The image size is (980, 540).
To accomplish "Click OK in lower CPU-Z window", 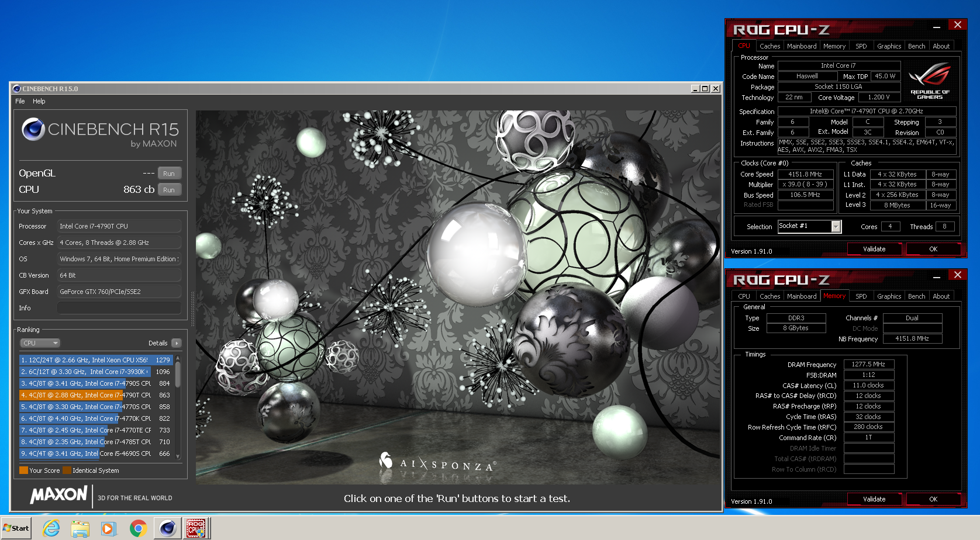I will (933, 499).
